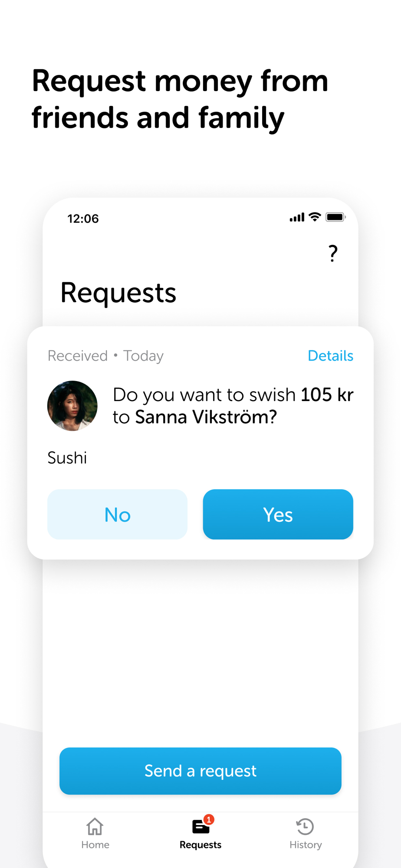The height and width of the screenshot is (868, 401).
Task: Tap the cellular signal bars icon
Action: point(297,217)
